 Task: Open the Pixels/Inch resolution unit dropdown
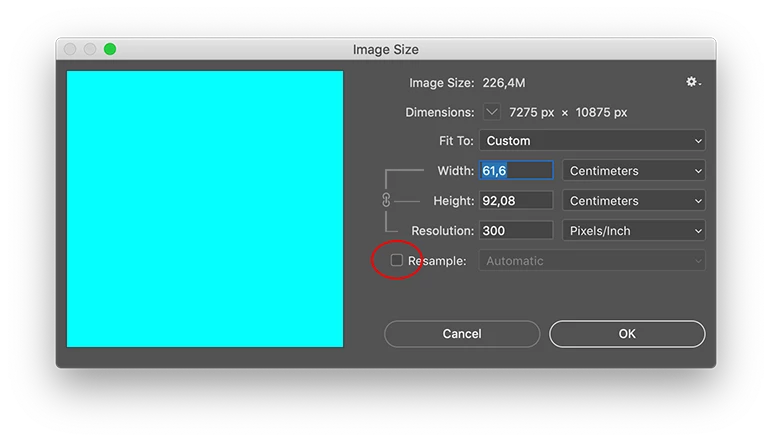tap(634, 231)
